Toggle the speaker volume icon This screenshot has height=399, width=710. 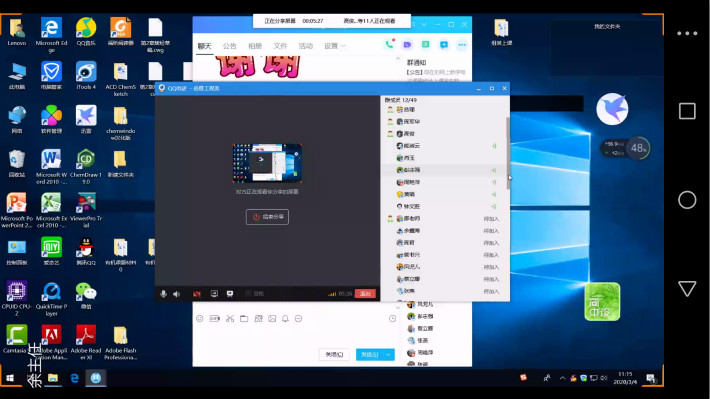177,294
